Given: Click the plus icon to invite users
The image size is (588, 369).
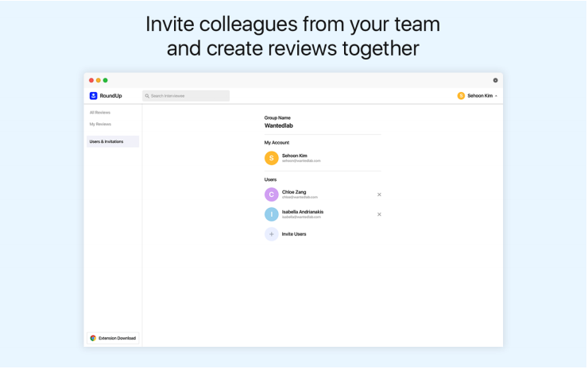Looking at the screenshot, I should pyautogui.click(x=272, y=235).
